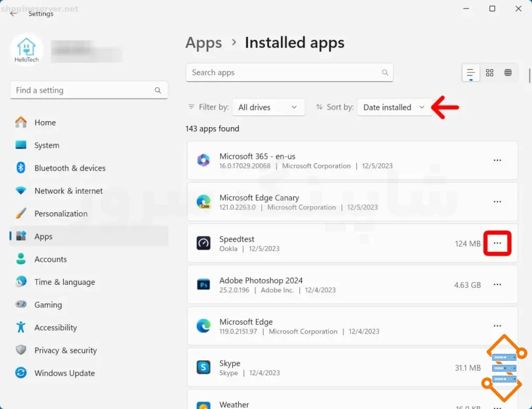The width and height of the screenshot is (532, 409).
Task: Open Bluetooth & devices settings
Action: pyautogui.click(x=89, y=168)
